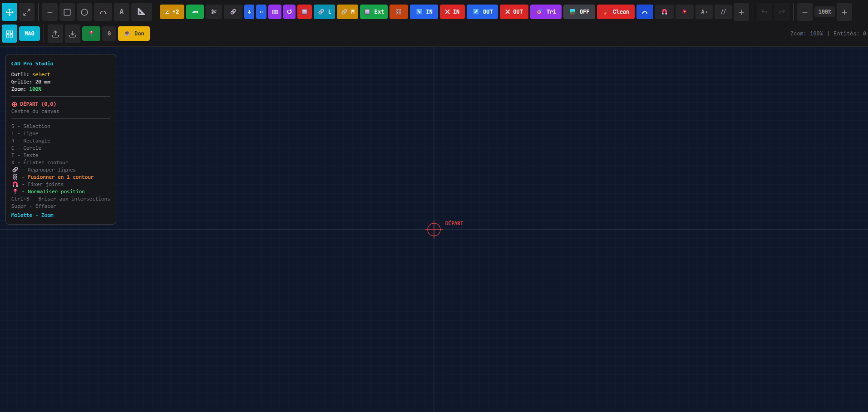Click the 100% zoom level display

click(825, 12)
